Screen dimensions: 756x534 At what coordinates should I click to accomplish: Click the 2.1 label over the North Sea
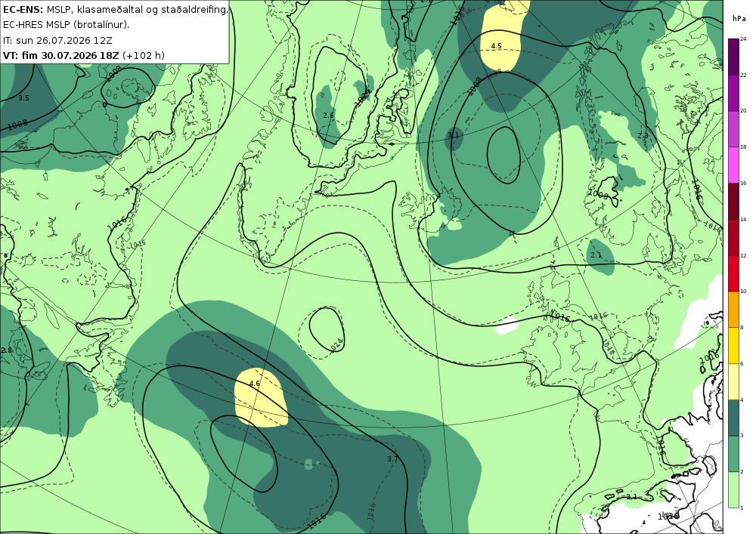[x=596, y=255]
